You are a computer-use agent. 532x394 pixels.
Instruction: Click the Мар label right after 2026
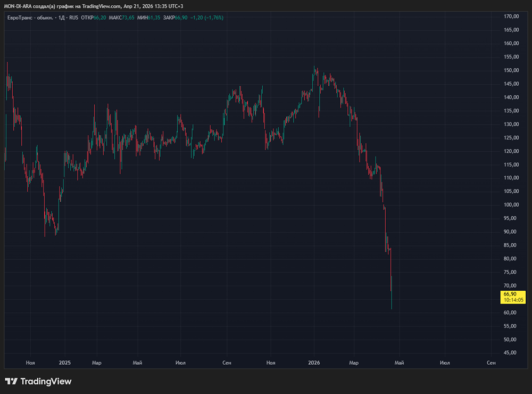pyautogui.click(x=354, y=363)
